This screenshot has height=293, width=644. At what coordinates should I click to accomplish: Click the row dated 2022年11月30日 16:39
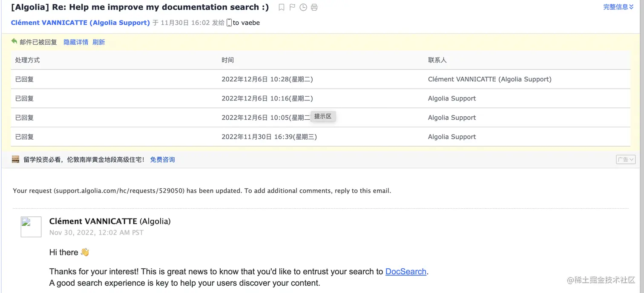[x=320, y=137]
